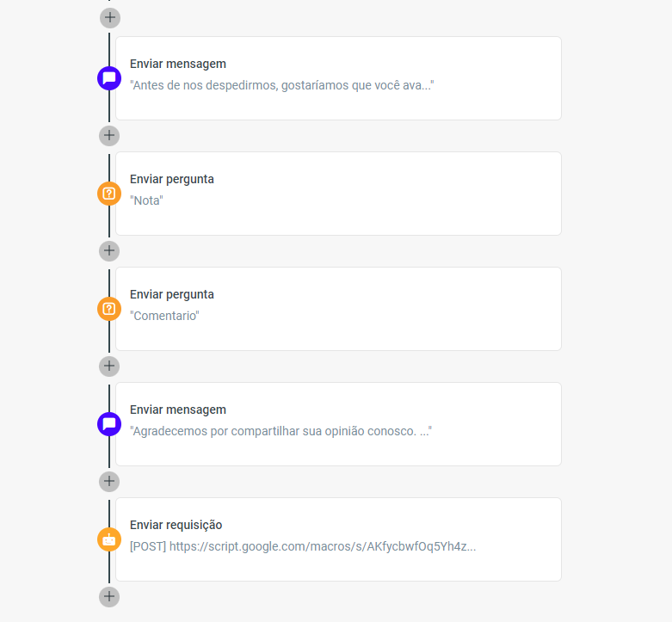Image resolution: width=672 pixels, height=622 pixels.
Task: Add a step after the Comentario question
Action: (x=109, y=366)
